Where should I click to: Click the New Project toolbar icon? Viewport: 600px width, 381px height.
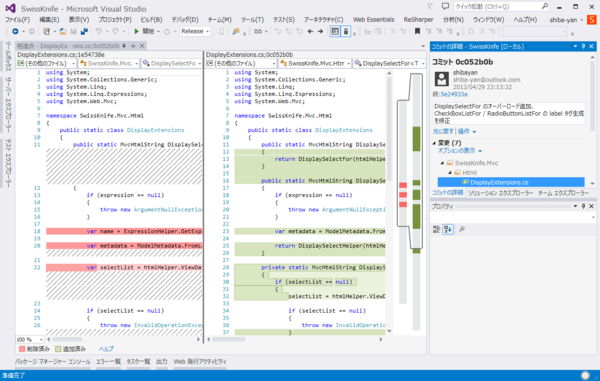tap(46, 31)
